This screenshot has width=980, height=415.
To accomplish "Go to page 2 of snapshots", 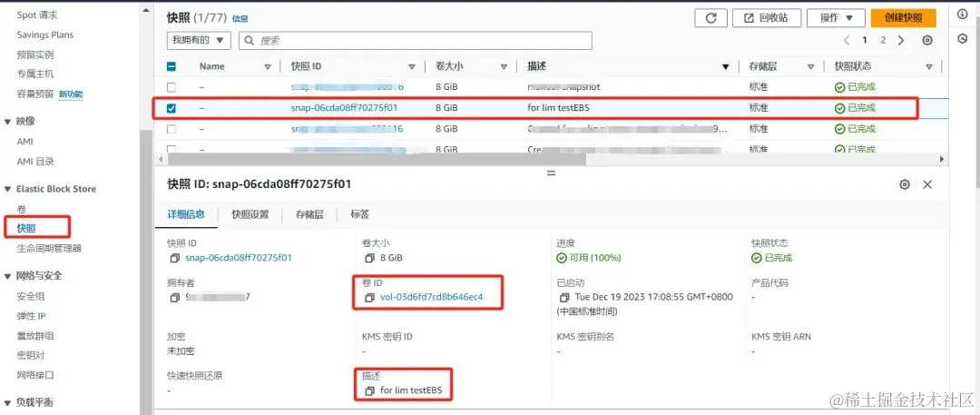I will [x=883, y=40].
